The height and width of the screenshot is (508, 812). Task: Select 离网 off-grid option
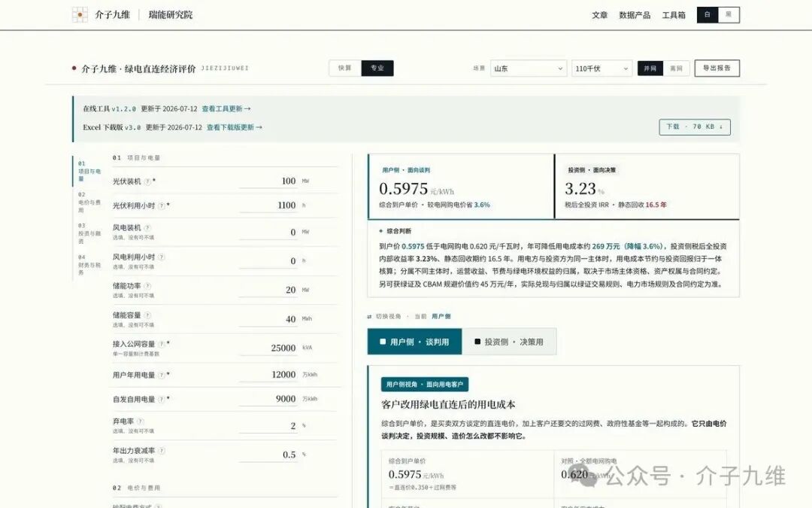pos(677,68)
